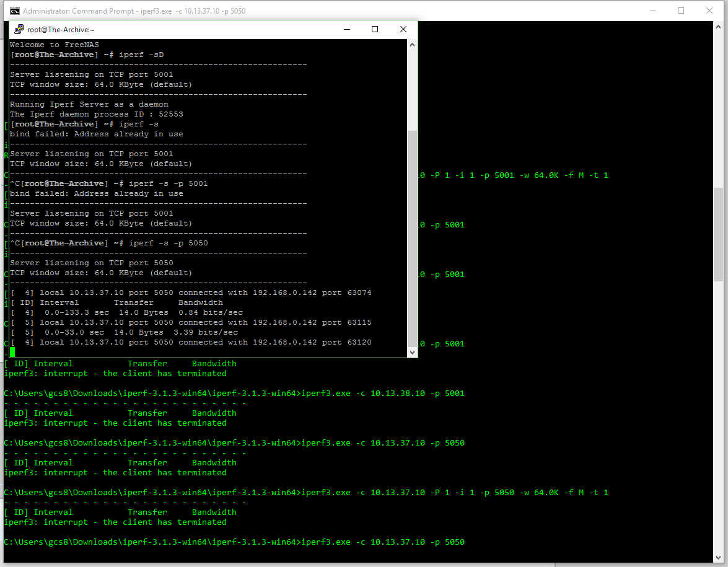The height and width of the screenshot is (567, 728).
Task: Click PuTTY scrollbar down arrow
Action: [x=412, y=353]
